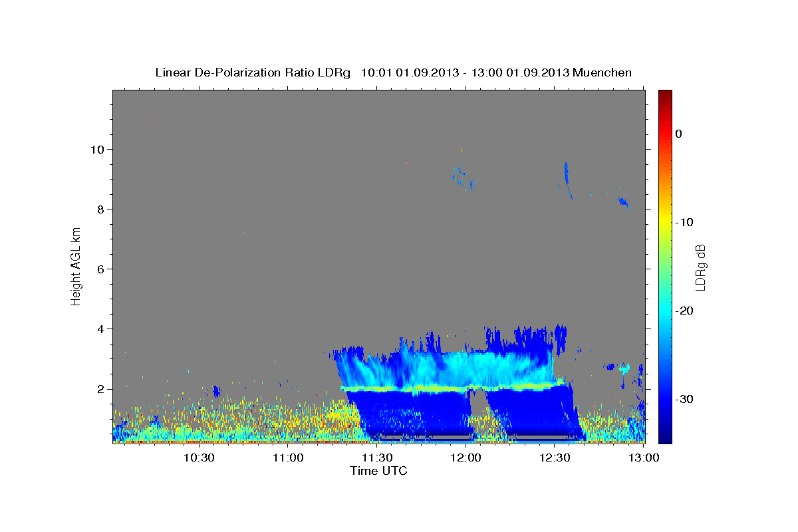Click the colorbar value -10 label

(x=684, y=222)
